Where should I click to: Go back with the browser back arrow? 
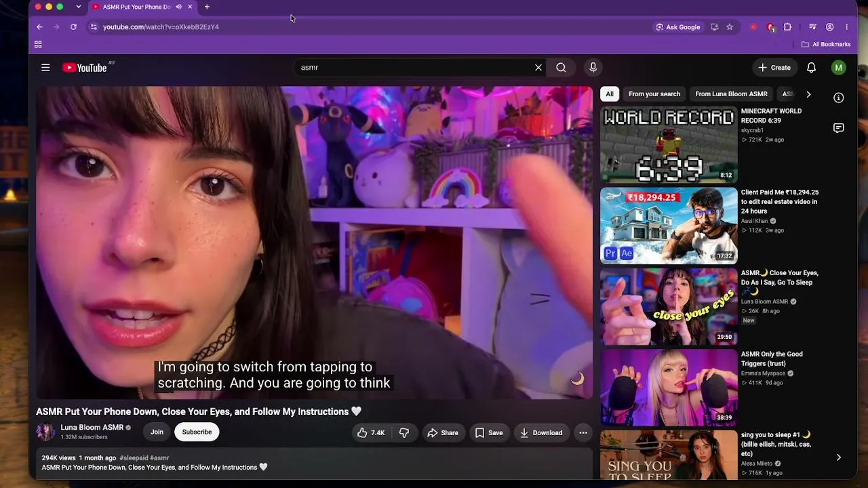click(39, 27)
